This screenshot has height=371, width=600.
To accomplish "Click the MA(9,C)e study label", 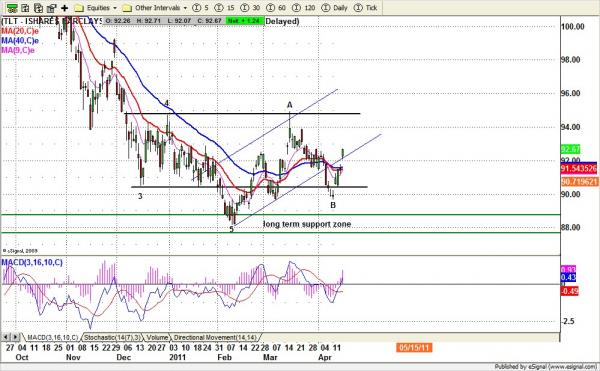I will click(x=18, y=50).
